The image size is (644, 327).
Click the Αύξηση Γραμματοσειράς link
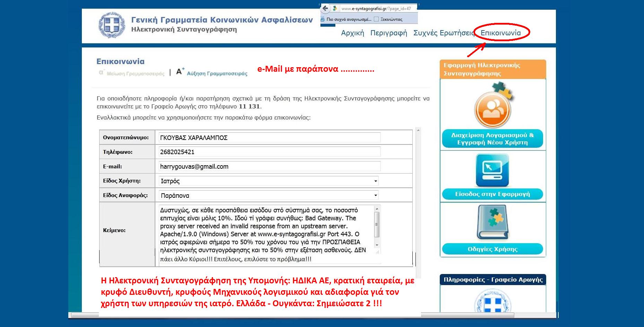pos(217,73)
